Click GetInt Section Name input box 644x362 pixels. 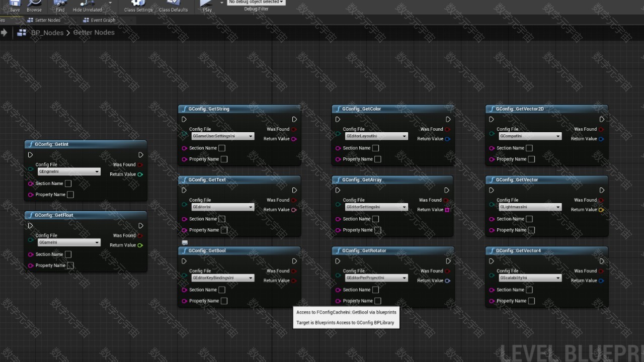(x=68, y=184)
